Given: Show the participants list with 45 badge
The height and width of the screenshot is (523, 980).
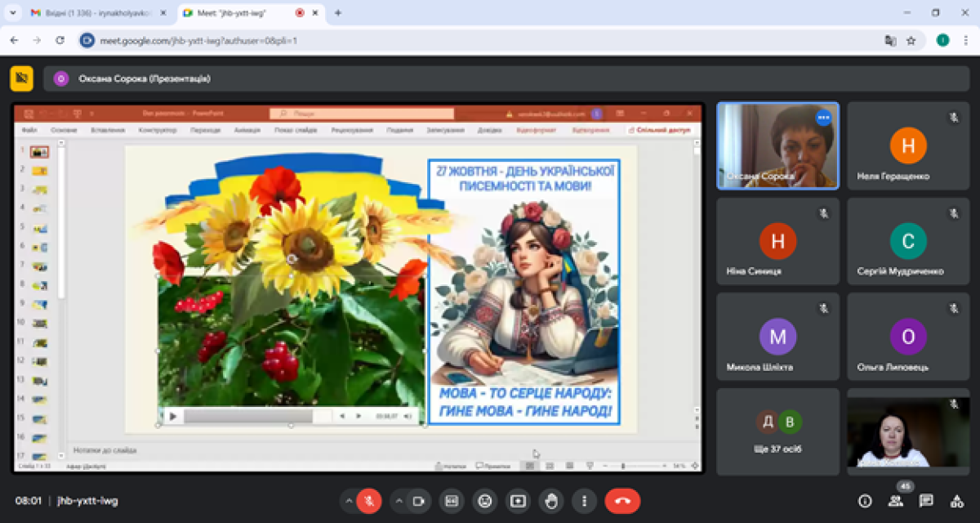Looking at the screenshot, I should [x=896, y=499].
